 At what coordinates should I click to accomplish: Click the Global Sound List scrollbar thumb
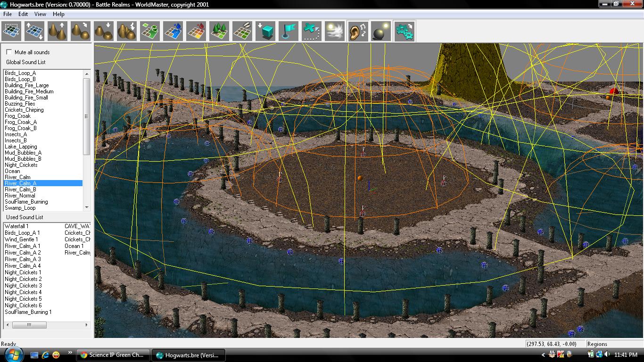[87, 116]
